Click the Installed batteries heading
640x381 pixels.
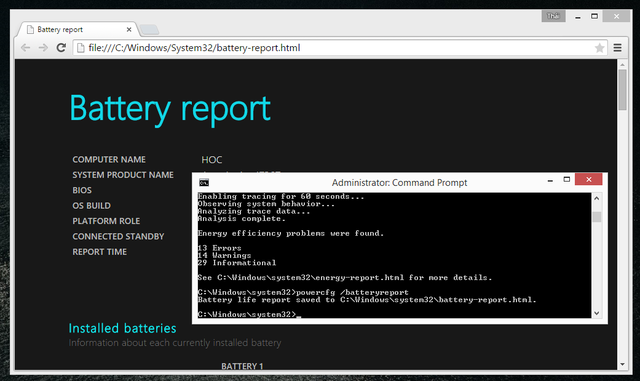tap(122, 328)
